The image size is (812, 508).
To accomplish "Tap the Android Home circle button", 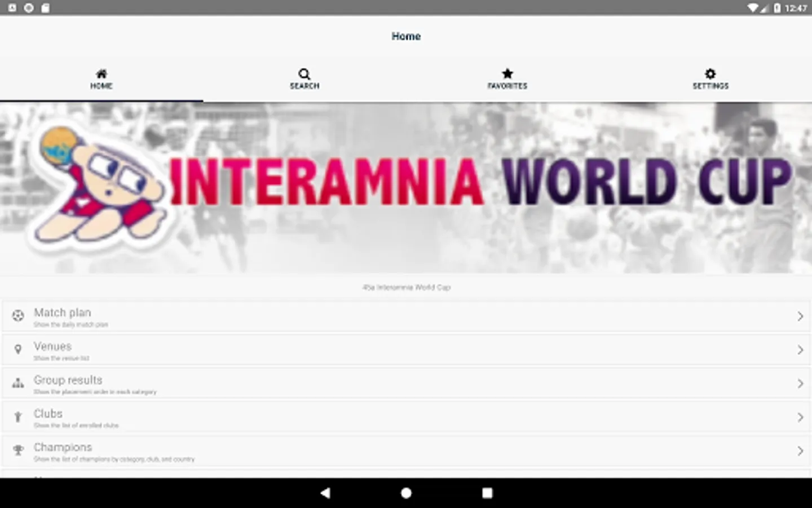I will click(x=406, y=493).
